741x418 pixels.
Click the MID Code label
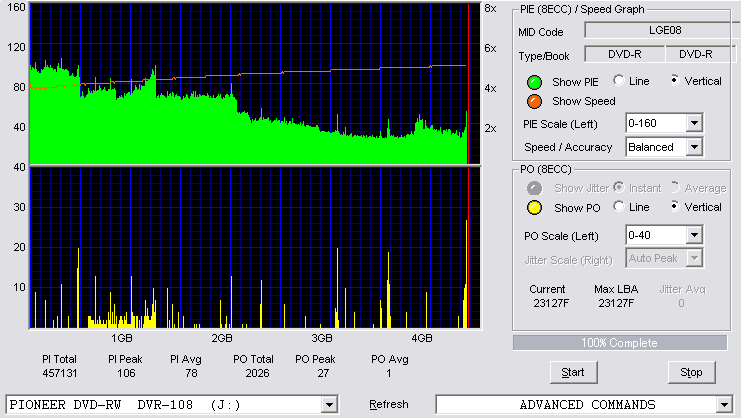coord(541,32)
